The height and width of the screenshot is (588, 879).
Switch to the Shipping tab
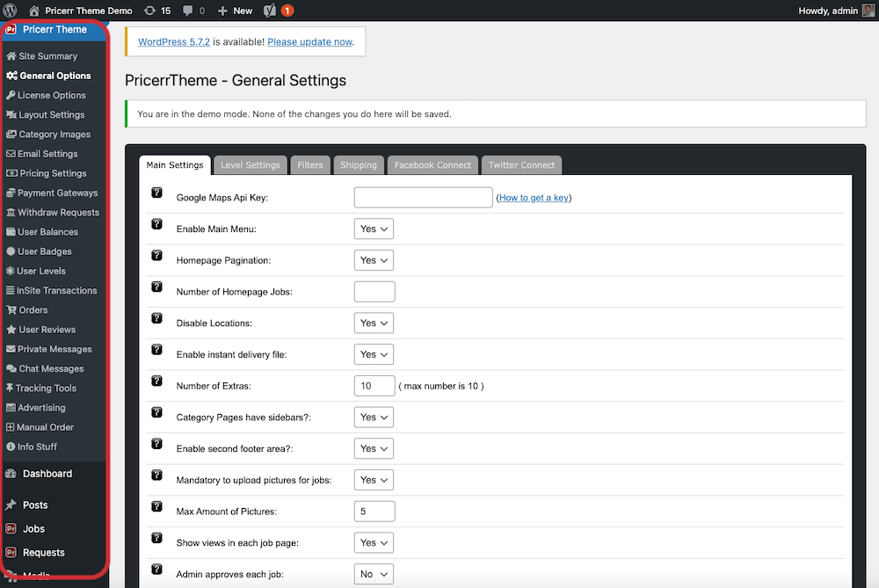coord(359,165)
